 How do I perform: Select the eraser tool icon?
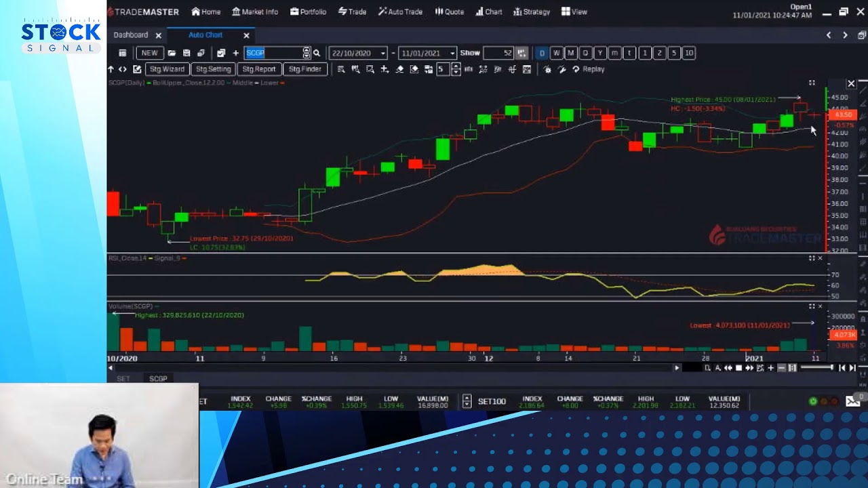399,69
